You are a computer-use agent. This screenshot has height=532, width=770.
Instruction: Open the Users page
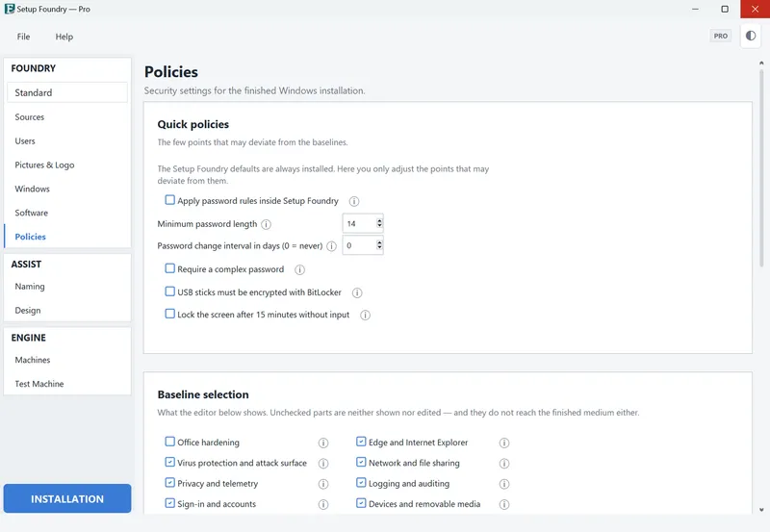click(x=67, y=141)
